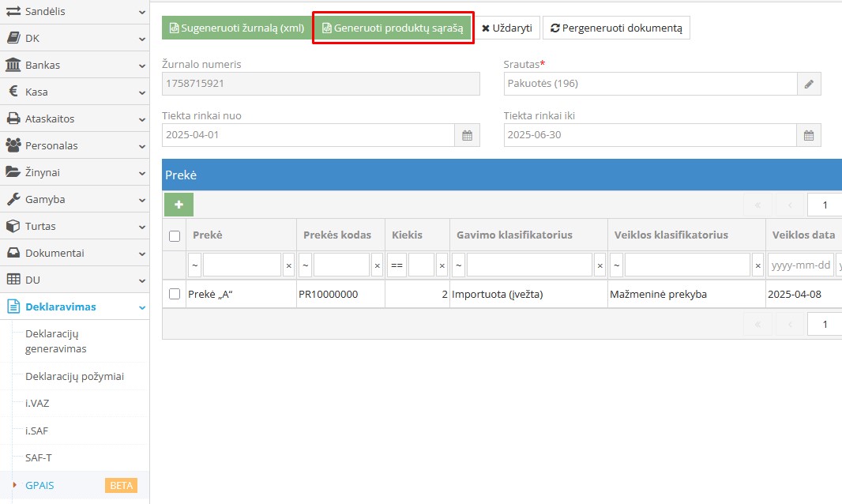Image resolution: width=842 pixels, height=504 pixels.
Task: Open calendar icon for Tiekta rinkai iki
Action: tap(808, 135)
